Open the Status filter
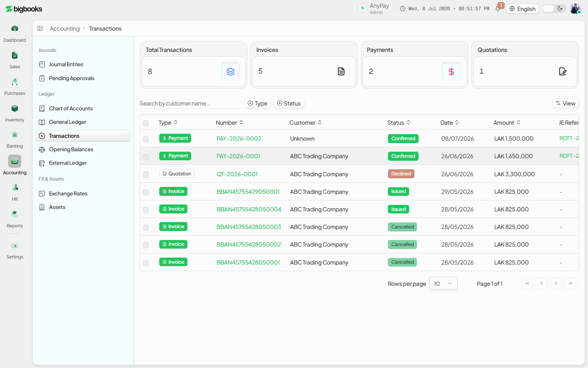Image resolution: width=588 pixels, height=368 pixels. coord(289,103)
